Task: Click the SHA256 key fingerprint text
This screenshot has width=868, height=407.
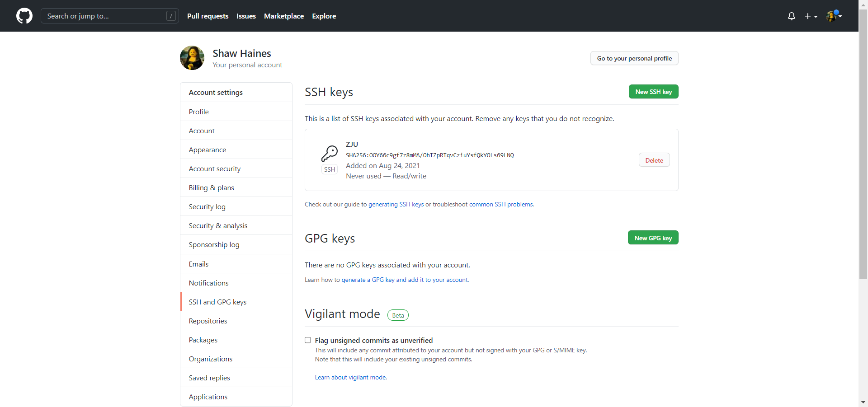Action: tap(430, 155)
